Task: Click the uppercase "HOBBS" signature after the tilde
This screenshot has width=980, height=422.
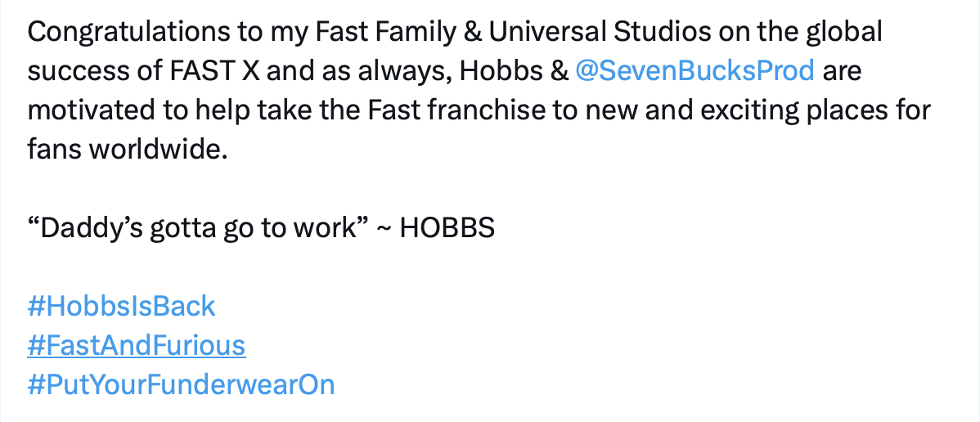Action: coord(447,229)
